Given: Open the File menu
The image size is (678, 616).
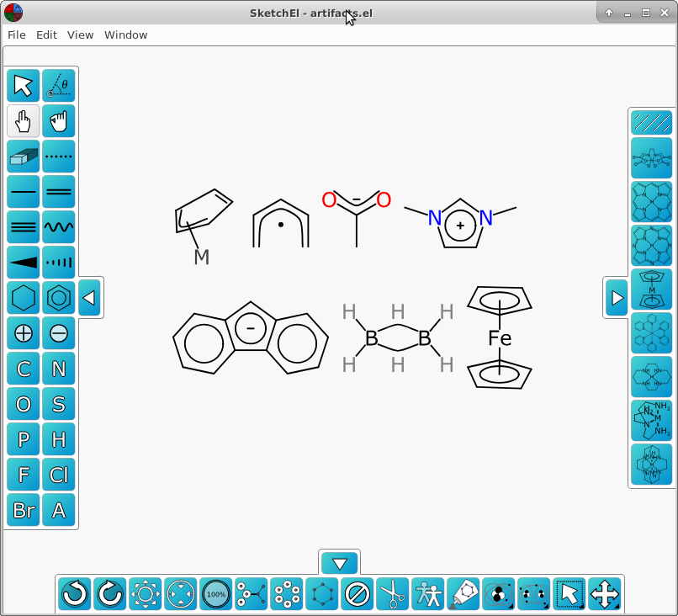Looking at the screenshot, I should 17,35.
